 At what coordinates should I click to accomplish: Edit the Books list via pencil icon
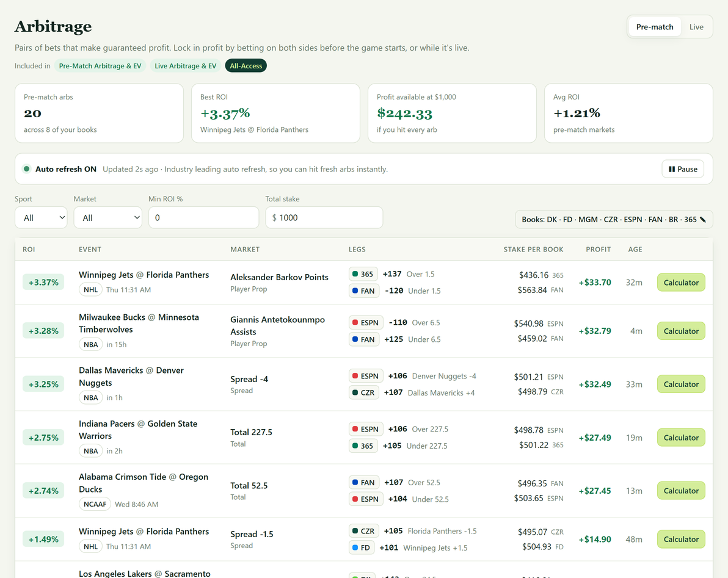pyautogui.click(x=703, y=219)
